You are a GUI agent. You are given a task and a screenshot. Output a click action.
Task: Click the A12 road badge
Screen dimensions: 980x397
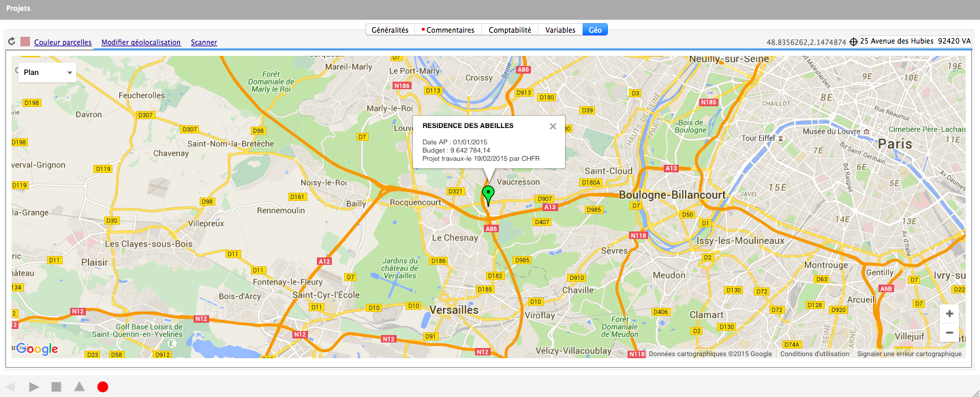point(324,261)
